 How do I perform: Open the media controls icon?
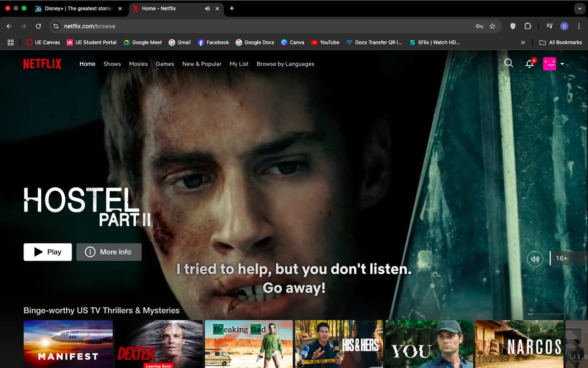click(549, 26)
